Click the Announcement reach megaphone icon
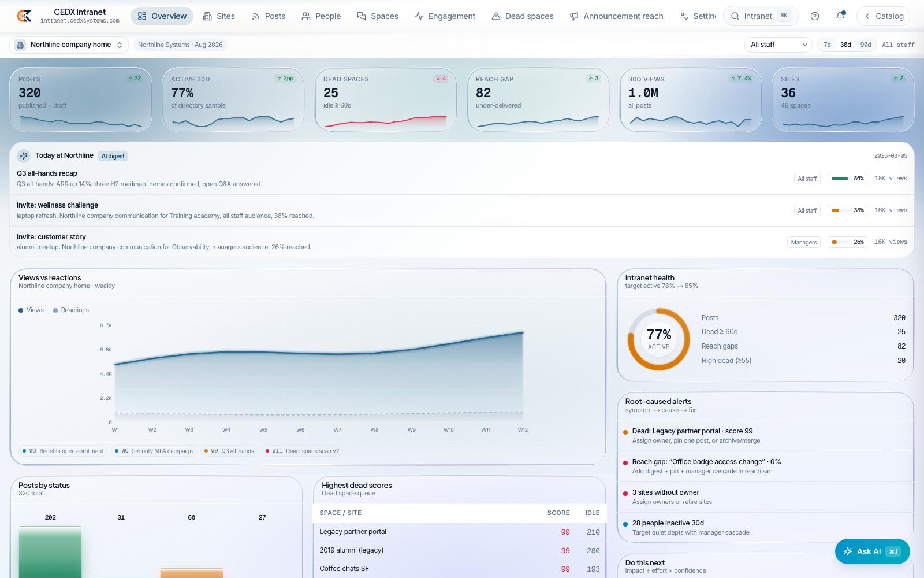 (x=574, y=16)
